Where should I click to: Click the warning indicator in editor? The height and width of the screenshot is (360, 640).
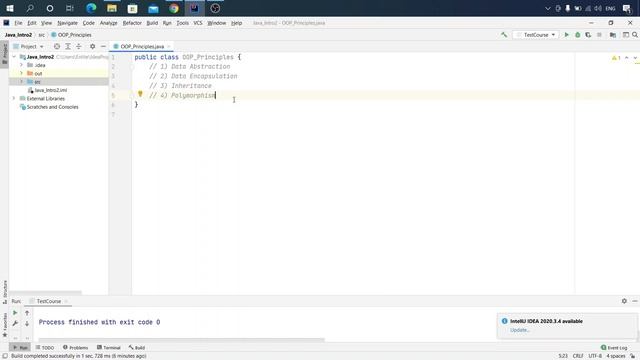pos(616,58)
